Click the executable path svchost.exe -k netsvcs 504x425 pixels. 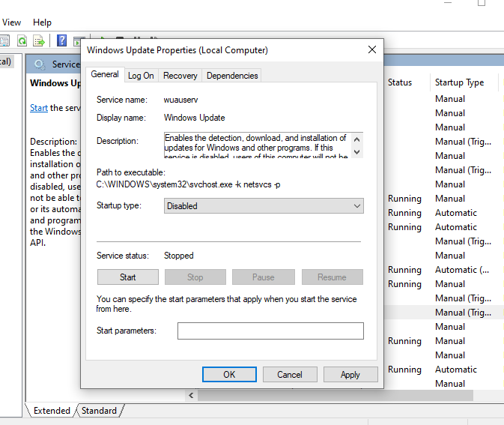click(x=188, y=184)
